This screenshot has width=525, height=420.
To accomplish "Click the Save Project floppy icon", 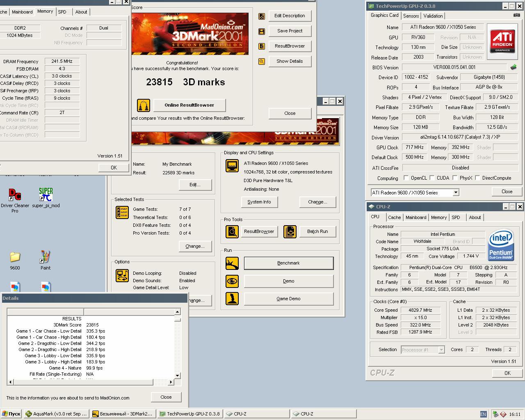I will [x=262, y=31].
